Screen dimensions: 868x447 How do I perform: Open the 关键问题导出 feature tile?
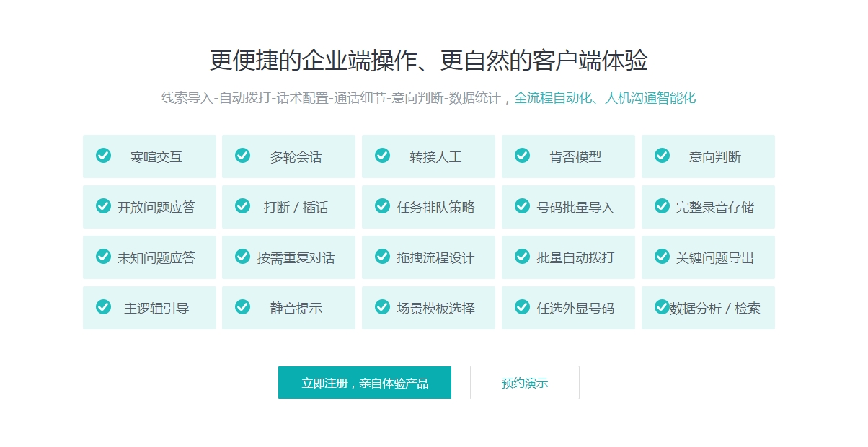coord(709,257)
